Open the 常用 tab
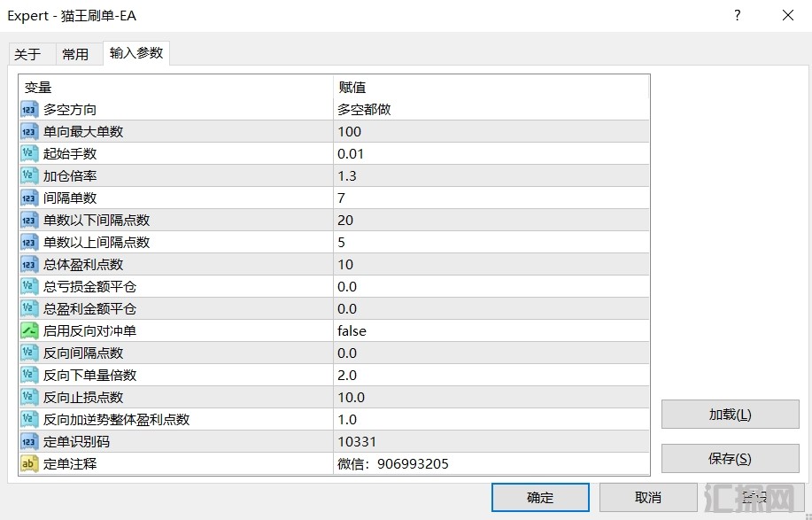This screenshot has width=812, height=520. pyautogui.click(x=75, y=54)
